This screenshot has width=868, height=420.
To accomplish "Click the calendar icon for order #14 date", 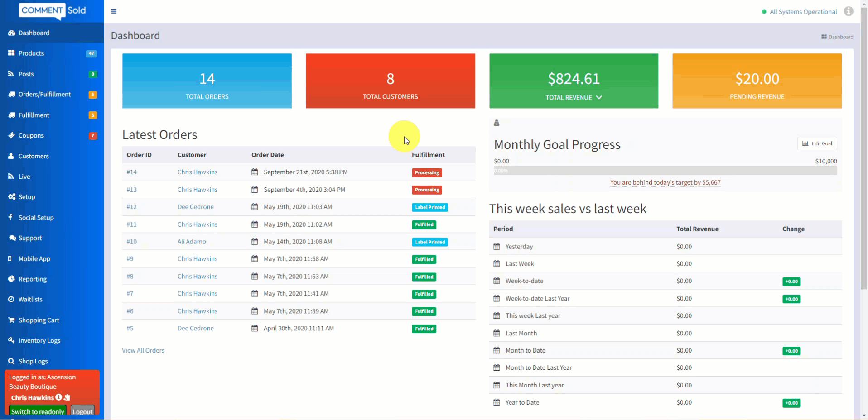I will coord(255,172).
